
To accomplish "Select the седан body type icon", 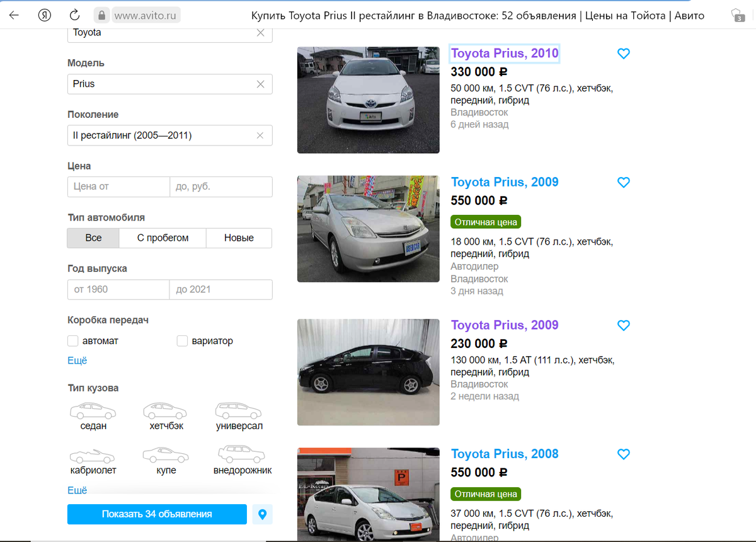I will [x=93, y=417].
